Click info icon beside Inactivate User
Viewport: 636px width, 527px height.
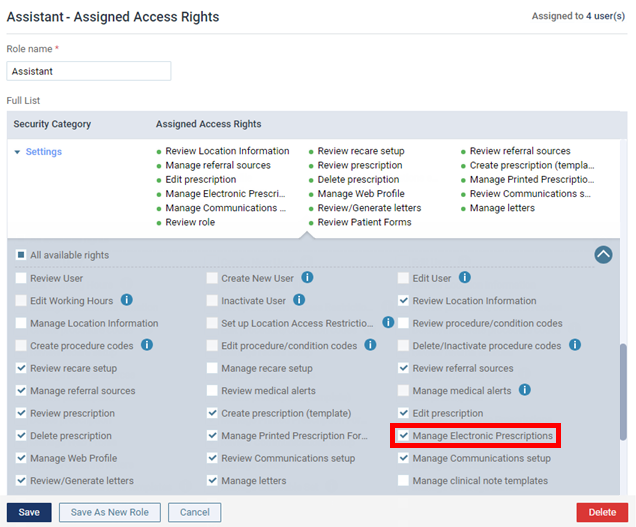[x=299, y=300]
